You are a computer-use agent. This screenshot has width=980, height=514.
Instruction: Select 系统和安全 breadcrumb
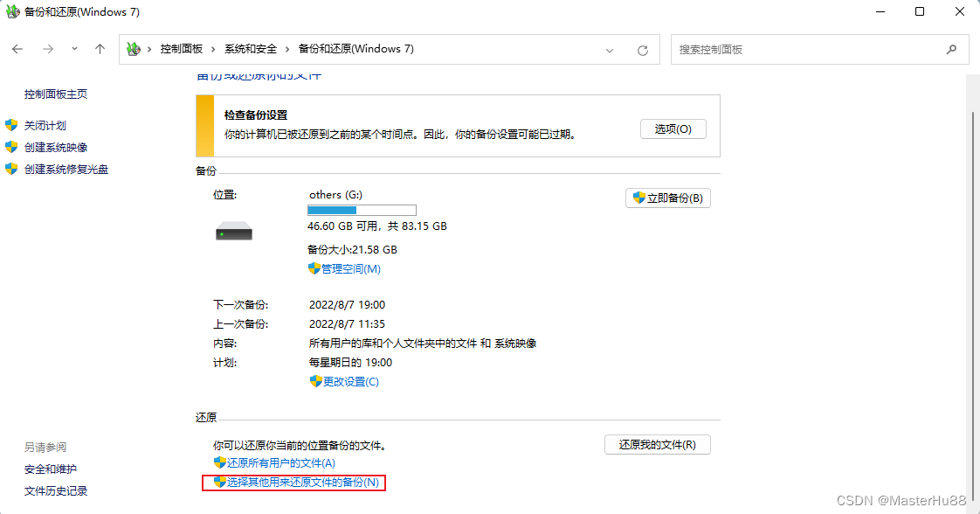pos(251,49)
